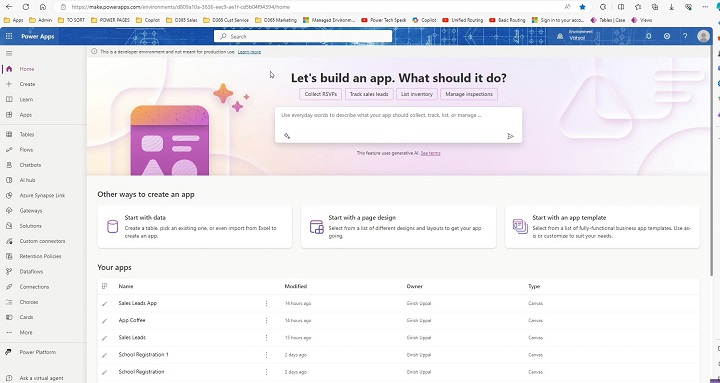
Task: Expand More options in the sidebar
Action: [26, 332]
